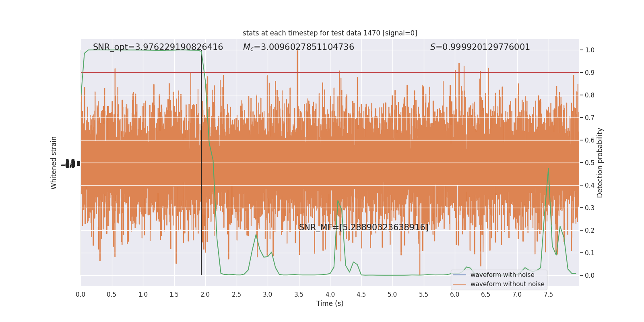
Task: Select the 'Whitened strain' y-axis label
Action: point(54,163)
